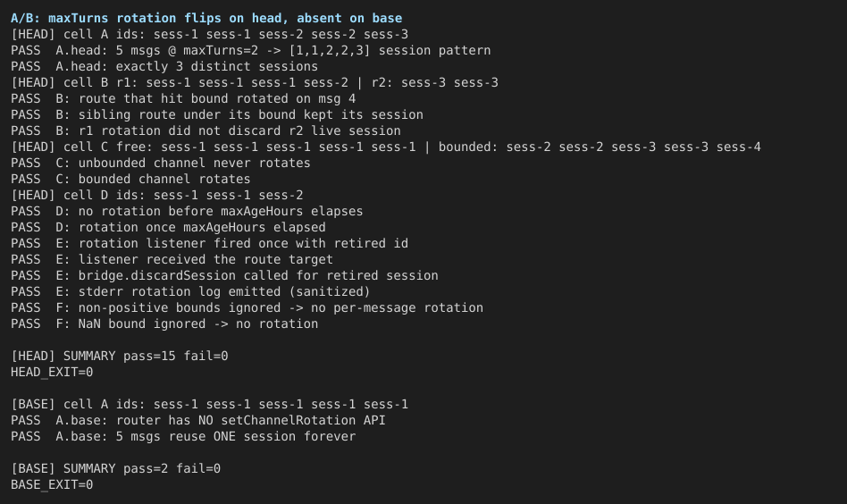Click 'r1 rotation did not discard r2' line
Viewport: 847px width, 504px height.
[205, 131]
